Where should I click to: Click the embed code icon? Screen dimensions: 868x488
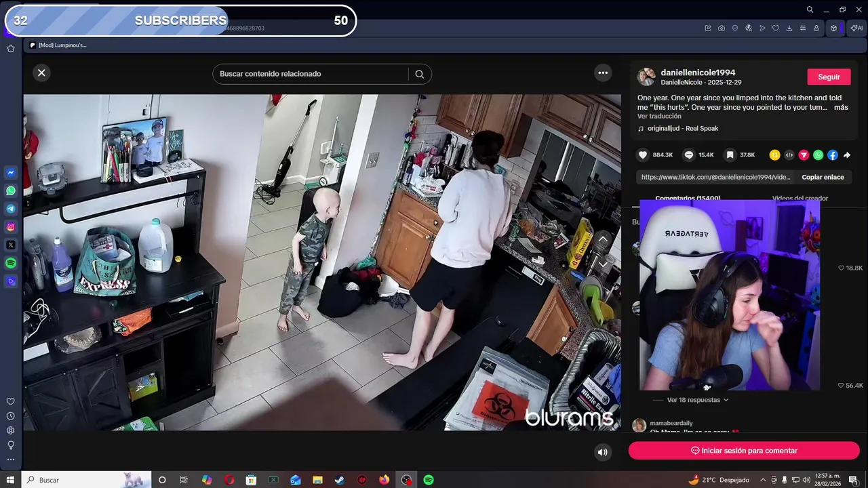pyautogui.click(x=789, y=155)
